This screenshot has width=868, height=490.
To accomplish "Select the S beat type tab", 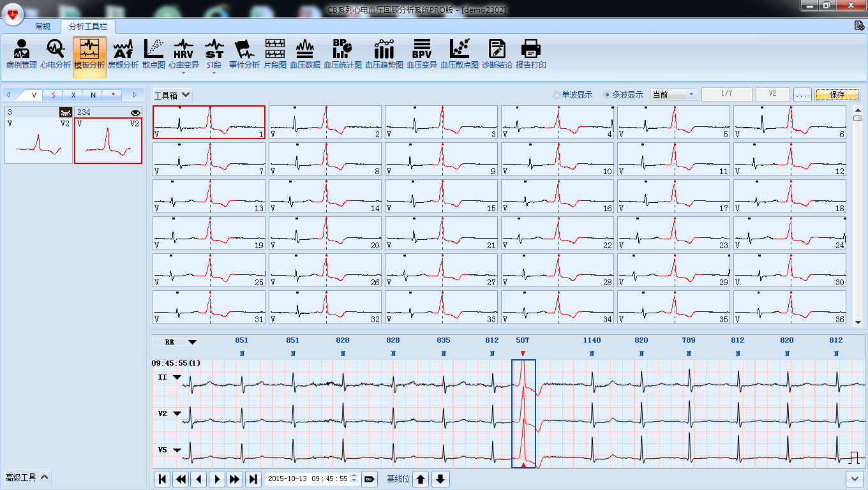I will [53, 95].
